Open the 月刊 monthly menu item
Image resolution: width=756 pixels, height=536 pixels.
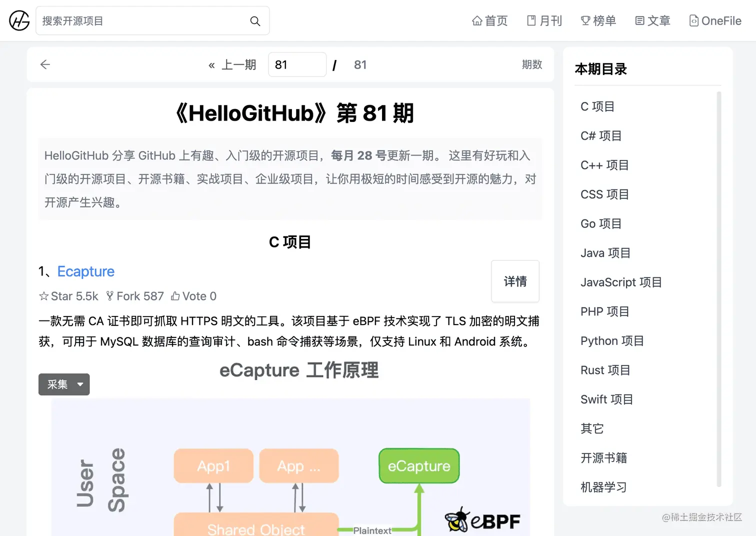click(544, 20)
